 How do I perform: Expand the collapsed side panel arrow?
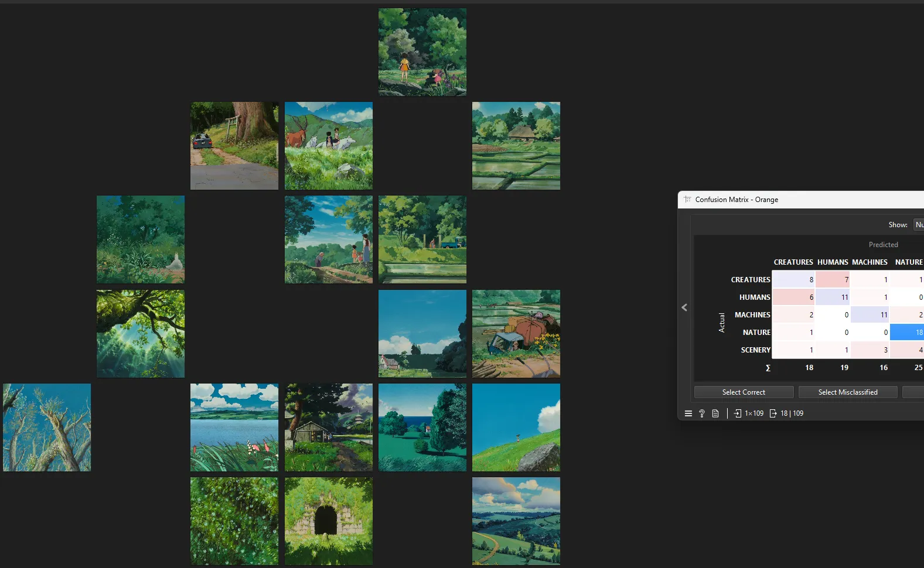[684, 307]
